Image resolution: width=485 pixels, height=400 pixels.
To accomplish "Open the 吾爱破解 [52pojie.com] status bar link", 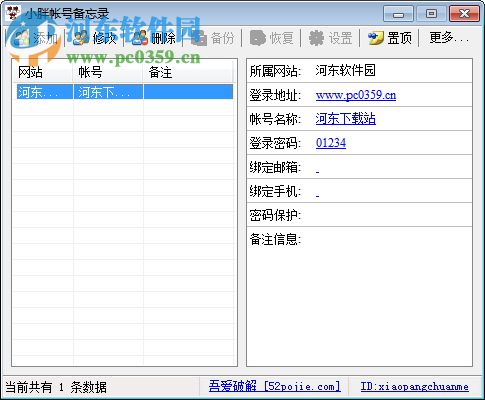I will [x=275, y=386].
